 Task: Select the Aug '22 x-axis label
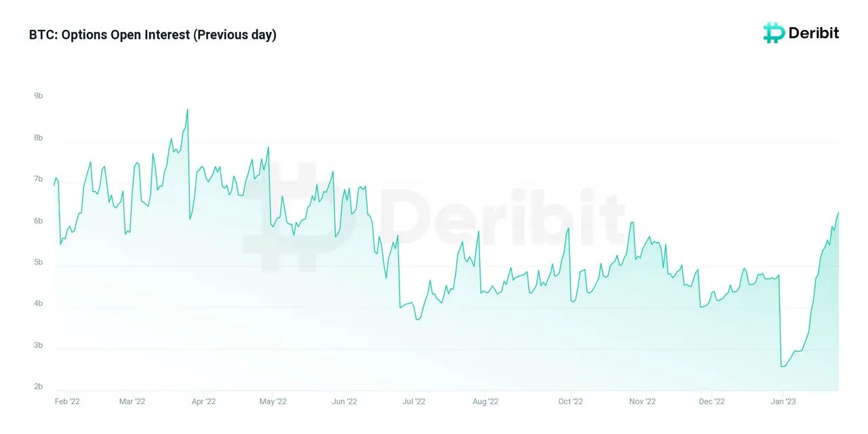485,401
